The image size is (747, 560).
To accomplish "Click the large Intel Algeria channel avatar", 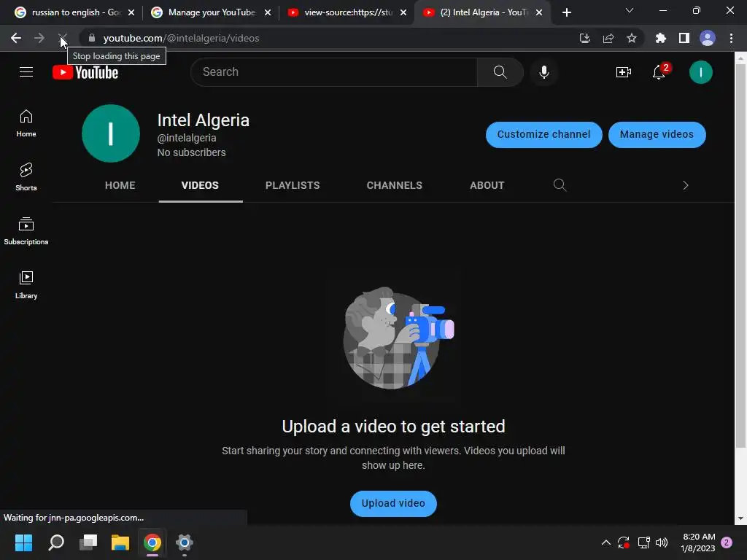I will point(111,133).
